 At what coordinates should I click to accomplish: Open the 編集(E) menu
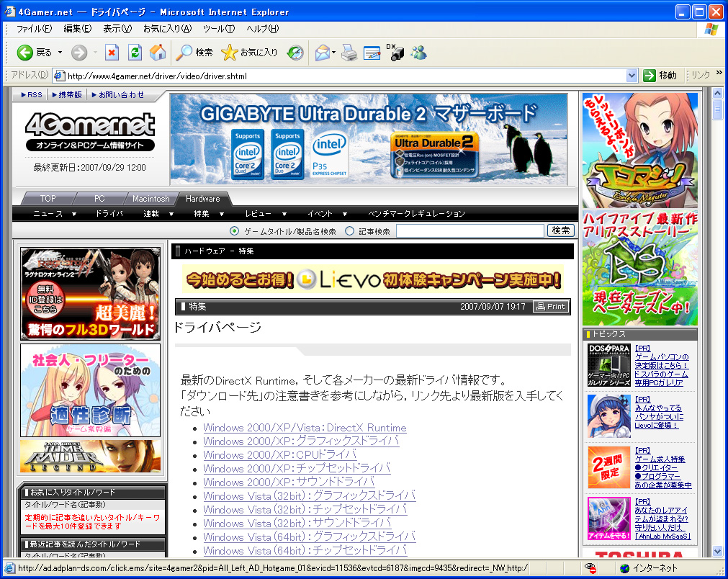tap(78, 29)
